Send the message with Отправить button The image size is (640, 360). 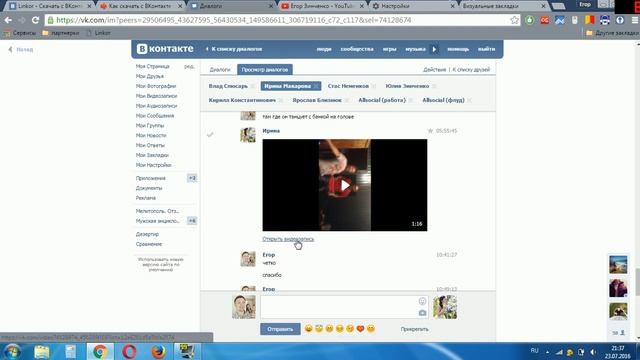(280, 329)
